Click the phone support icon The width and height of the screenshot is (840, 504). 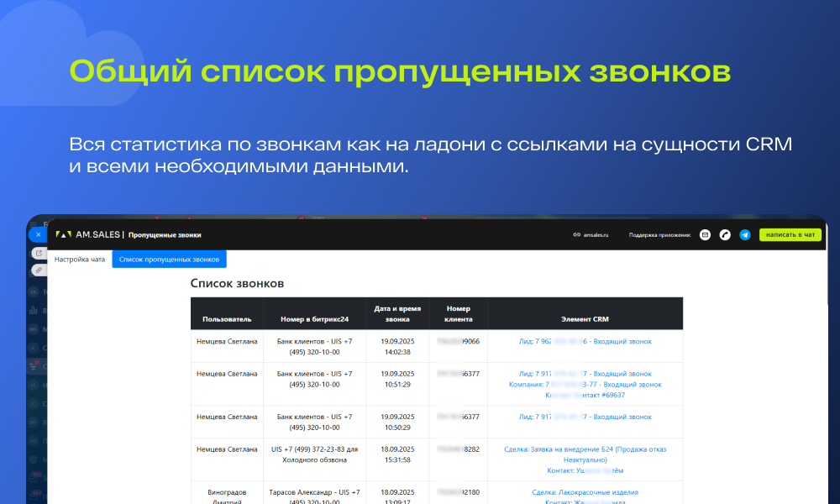725,235
